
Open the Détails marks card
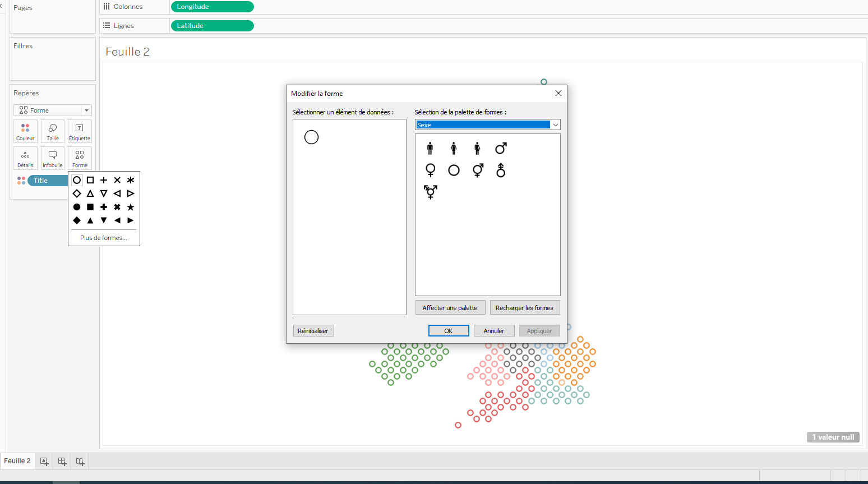pyautogui.click(x=25, y=158)
